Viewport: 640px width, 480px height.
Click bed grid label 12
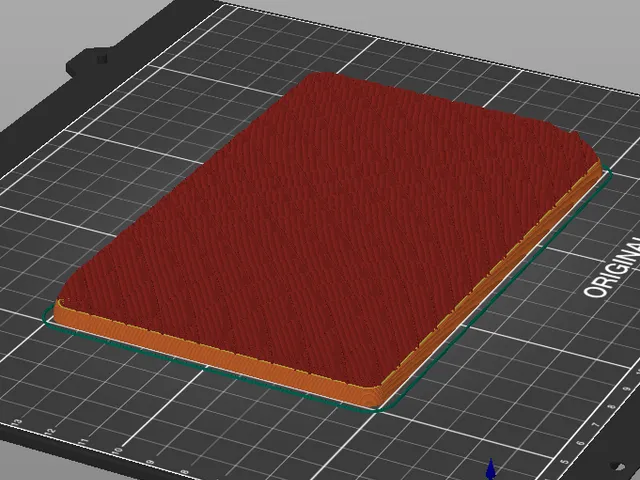51,431
